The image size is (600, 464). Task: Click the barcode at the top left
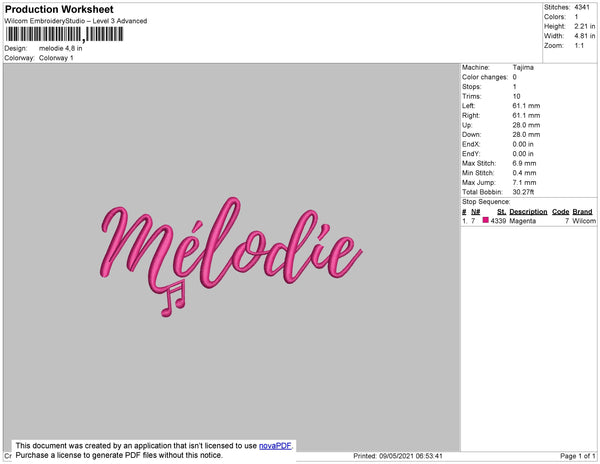pyautogui.click(x=64, y=35)
